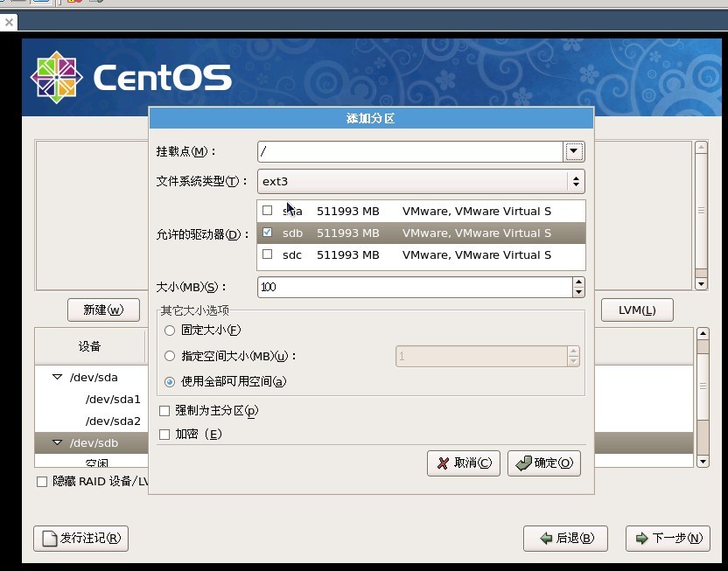
Task: Check the sdc drive checkbox
Action: 267,254
